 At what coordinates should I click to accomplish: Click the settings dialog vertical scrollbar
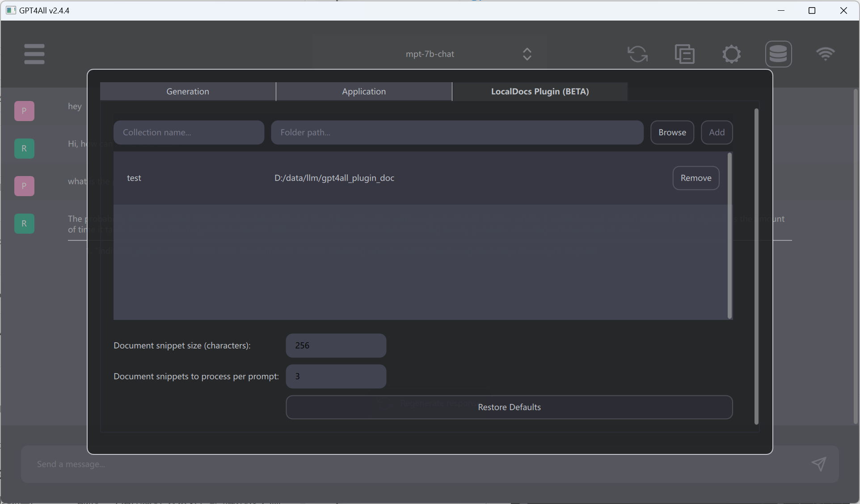click(x=756, y=266)
